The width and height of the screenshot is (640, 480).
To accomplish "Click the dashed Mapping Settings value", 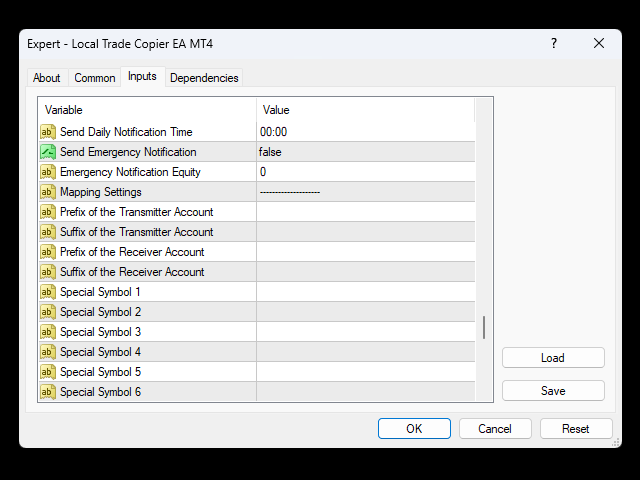I will click(x=290, y=192).
